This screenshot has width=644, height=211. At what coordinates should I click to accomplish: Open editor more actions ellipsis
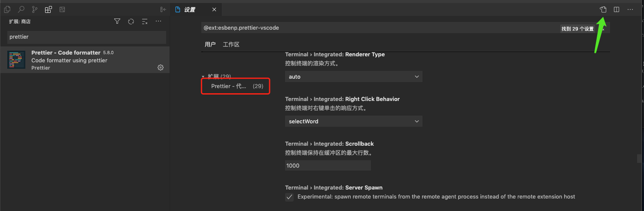coord(630,9)
